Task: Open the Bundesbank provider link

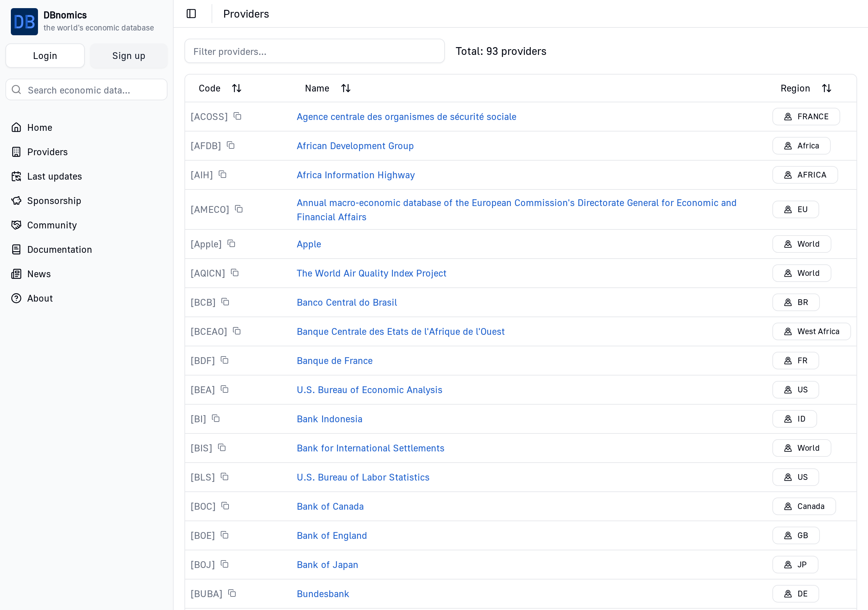Action: [x=323, y=593]
